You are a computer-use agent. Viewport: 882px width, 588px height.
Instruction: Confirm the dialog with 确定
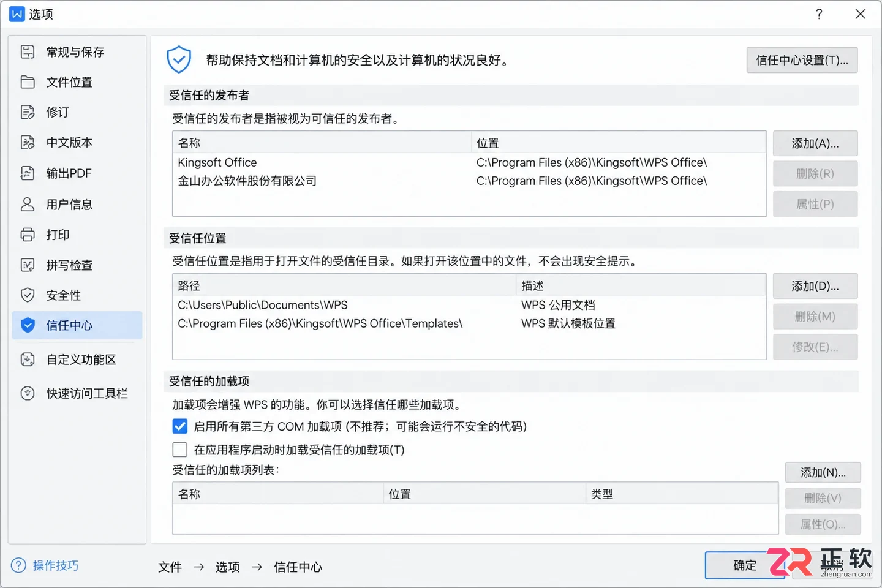point(745,565)
